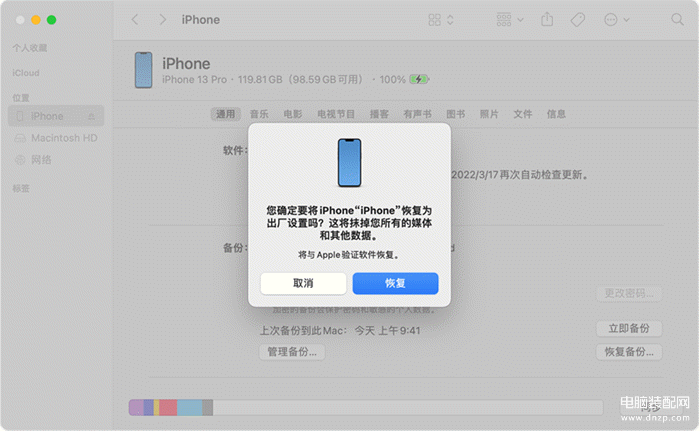Click the iPhone device icon in the header
The height and width of the screenshot is (431, 700).
tap(143, 69)
